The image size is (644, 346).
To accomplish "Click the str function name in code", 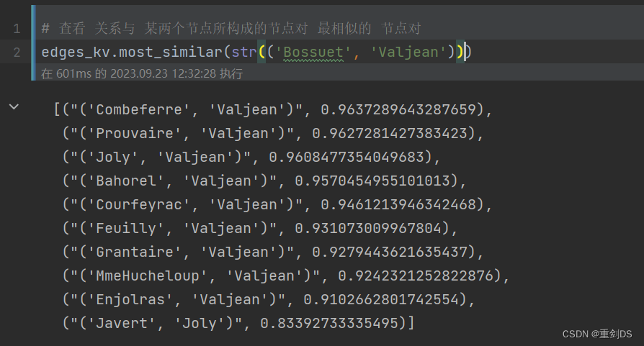I will coord(244,53).
